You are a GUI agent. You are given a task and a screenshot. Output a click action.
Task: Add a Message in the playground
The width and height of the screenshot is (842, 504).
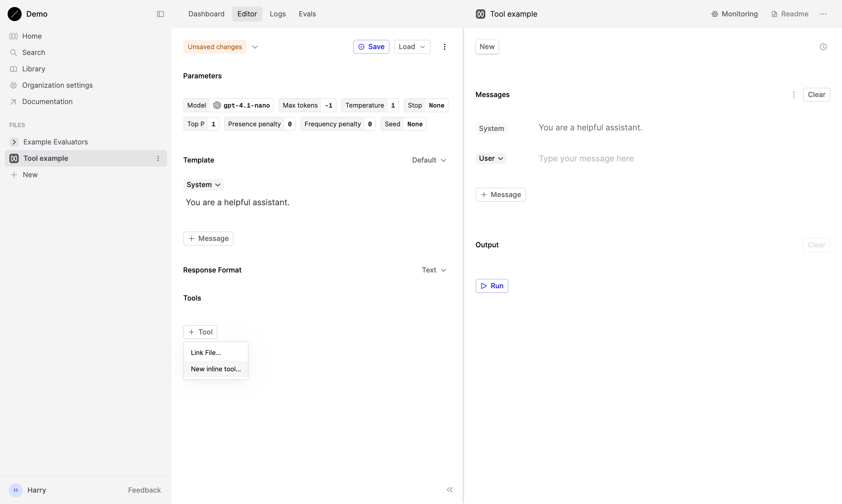pyautogui.click(x=500, y=195)
